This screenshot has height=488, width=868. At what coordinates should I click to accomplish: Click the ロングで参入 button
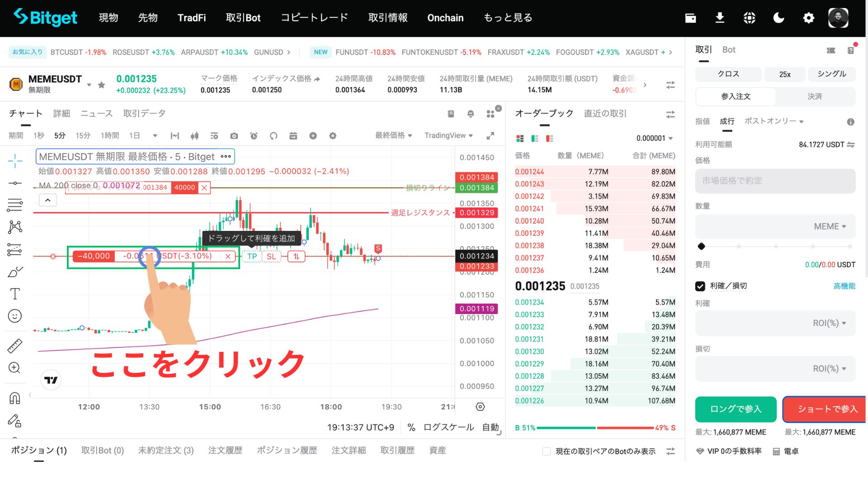pos(736,409)
